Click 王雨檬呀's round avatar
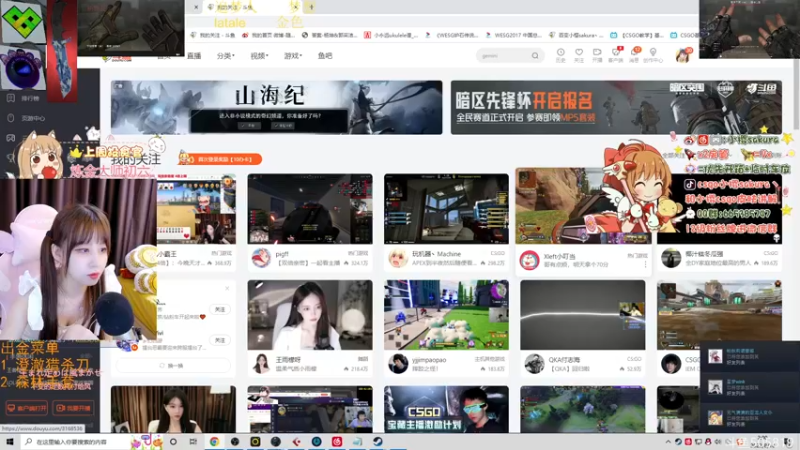 click(261, 363)
